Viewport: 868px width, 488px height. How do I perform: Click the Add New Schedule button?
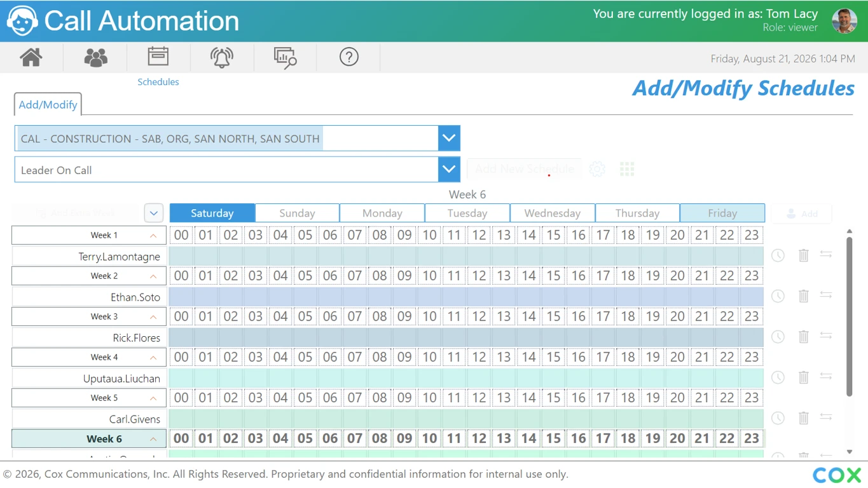(524, 169)
